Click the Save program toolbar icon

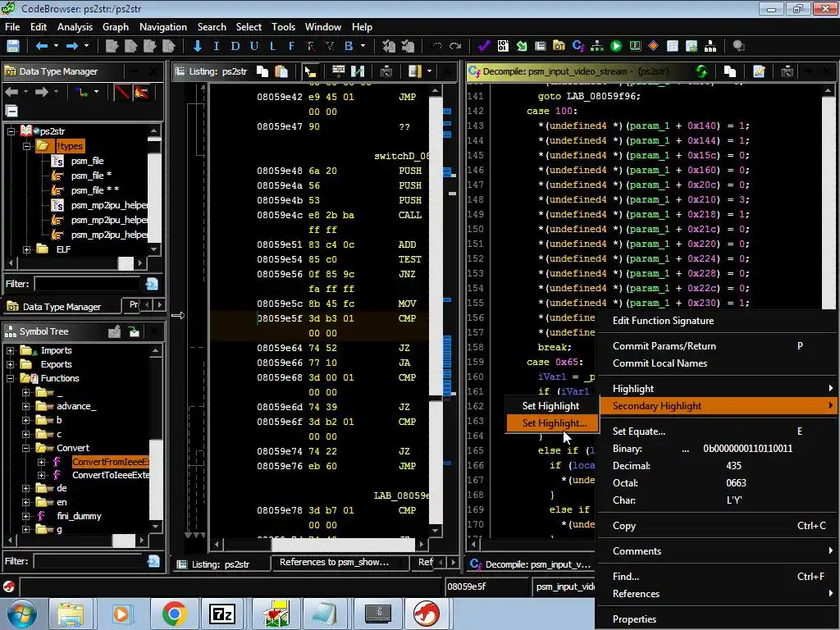(13, 46)
